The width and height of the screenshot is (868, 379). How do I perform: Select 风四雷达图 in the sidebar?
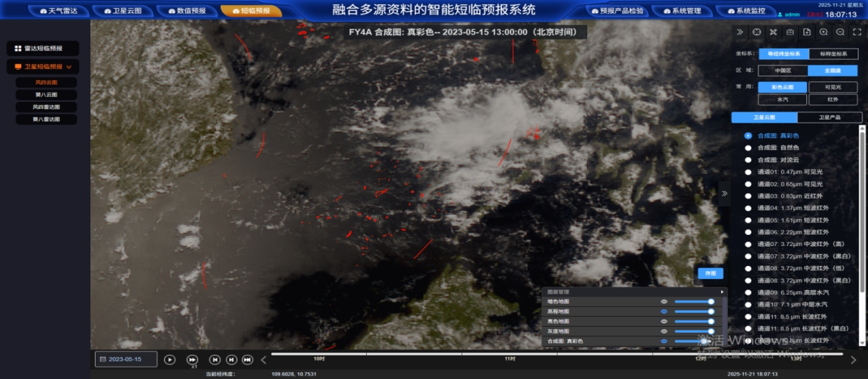pos(46,107)
